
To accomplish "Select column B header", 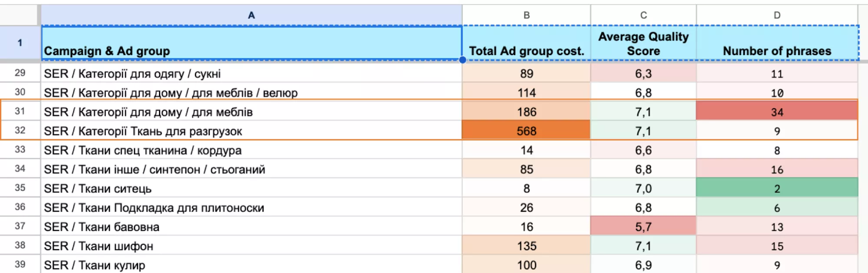I will click(x=526, y=15).
